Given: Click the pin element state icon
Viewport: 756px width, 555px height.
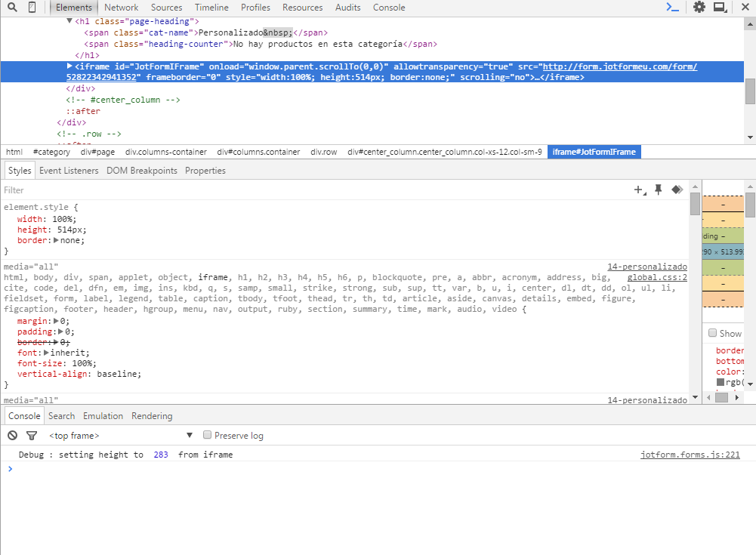Looking at the screenshot, I should pyautogui.click(x=658, y=190).
